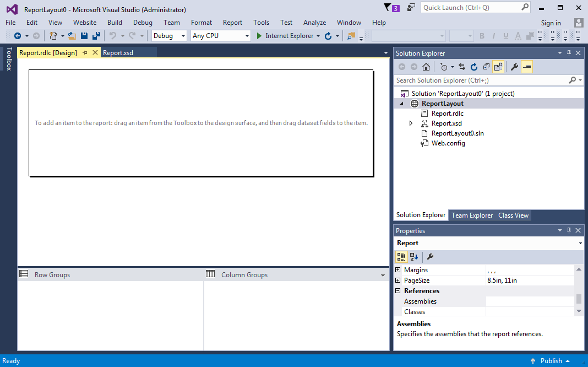Image resolution: width=588 pixels, height=367 pixels.
Task: Click the Open File folder icon
Action: [x=72, y=36]
